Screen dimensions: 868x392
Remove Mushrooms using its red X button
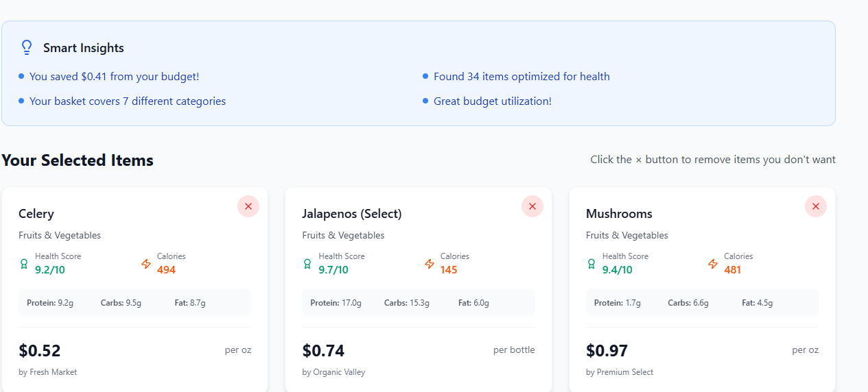[815, 206]
